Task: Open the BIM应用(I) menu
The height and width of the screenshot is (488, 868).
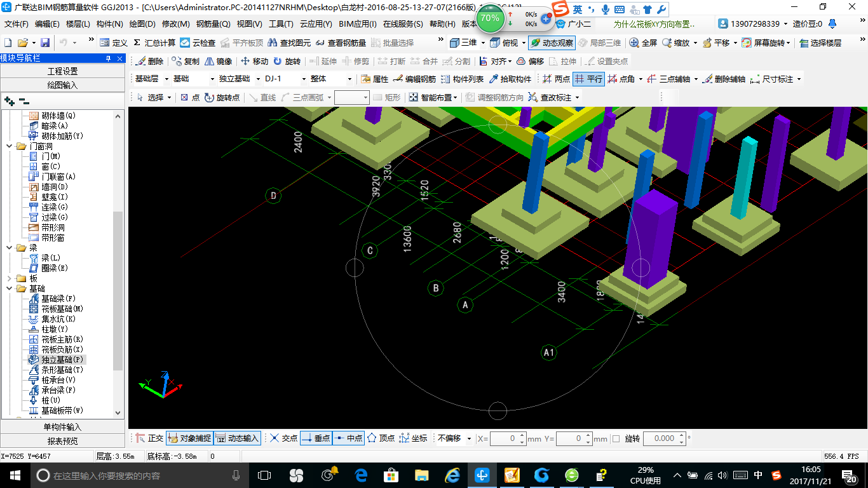Action: point(358,24)
